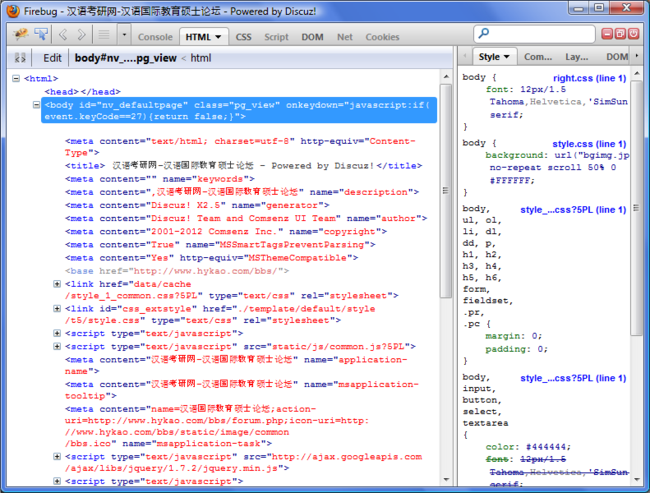Screen dimensions: 650x493
Task: Click the HTML panel scrollbar thumb
Action: 446,191
